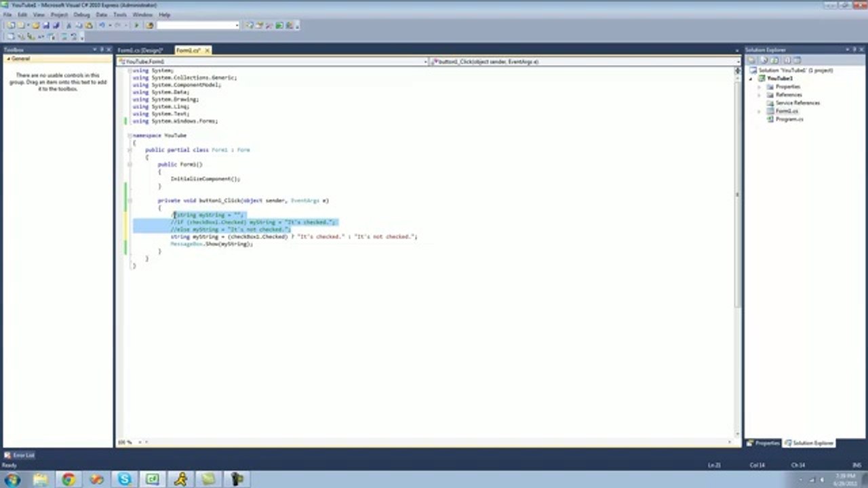Image resolution: width=868 pixels, height=488 pixels.
Task: Open File Explorer from the taskbar
Action: 41,479
